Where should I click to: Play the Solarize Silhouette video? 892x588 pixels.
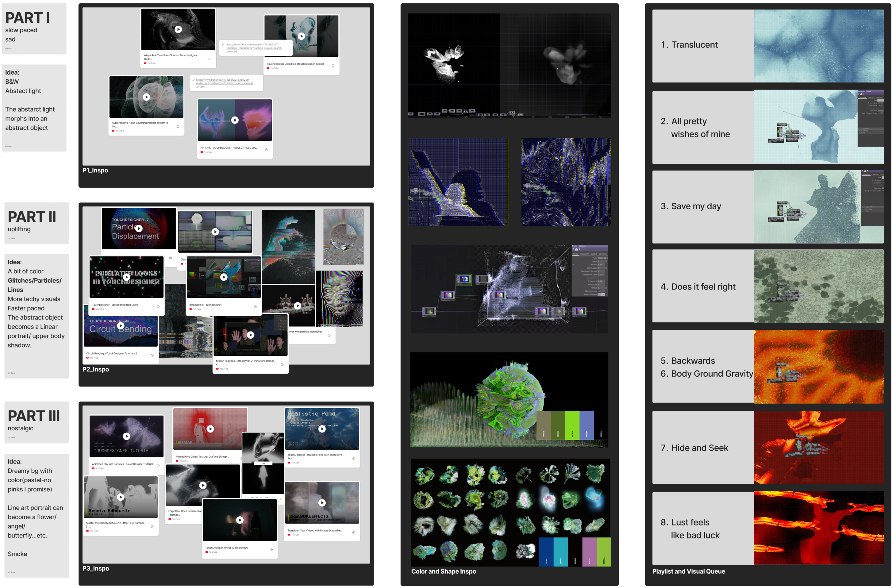coord(121,497)
